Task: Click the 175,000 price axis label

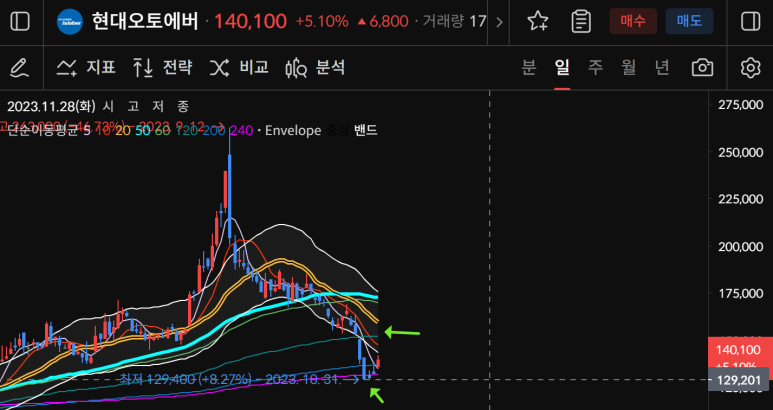Action: tap(740, 294)
